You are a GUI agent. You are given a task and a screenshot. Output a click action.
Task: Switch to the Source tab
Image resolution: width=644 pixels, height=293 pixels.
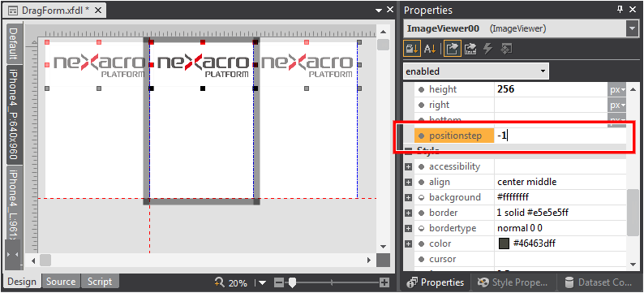(61, 282)
